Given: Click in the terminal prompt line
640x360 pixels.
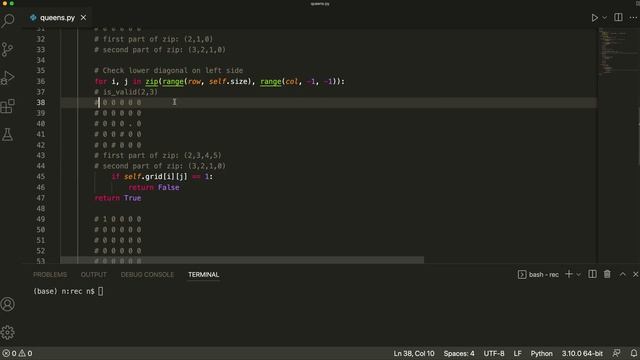Looking at the screenshot, I should click(68, 291).
